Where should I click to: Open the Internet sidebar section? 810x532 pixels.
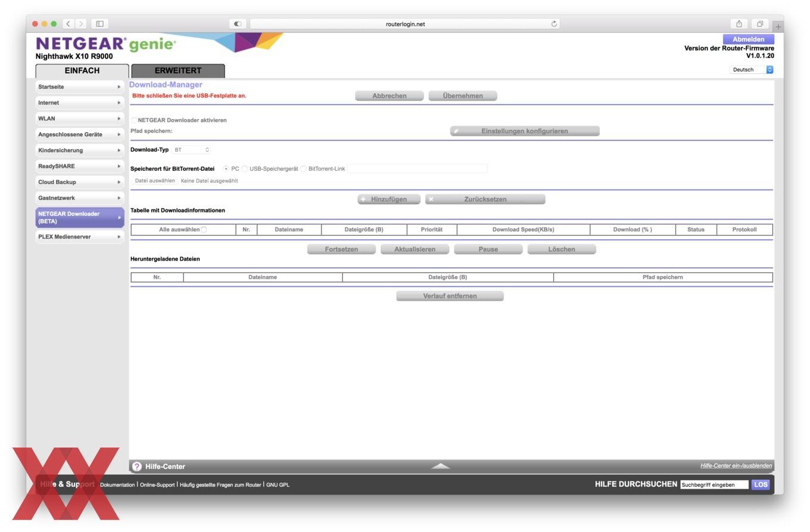(80, 103)
